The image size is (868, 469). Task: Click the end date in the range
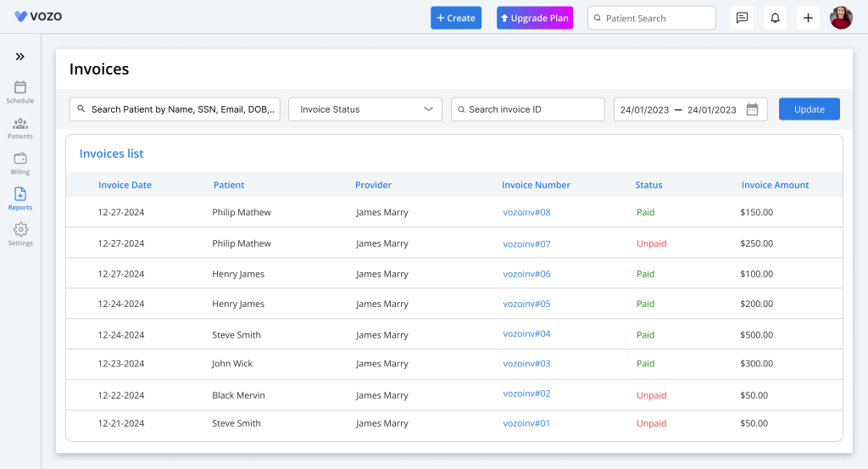(x=712, y=109)
